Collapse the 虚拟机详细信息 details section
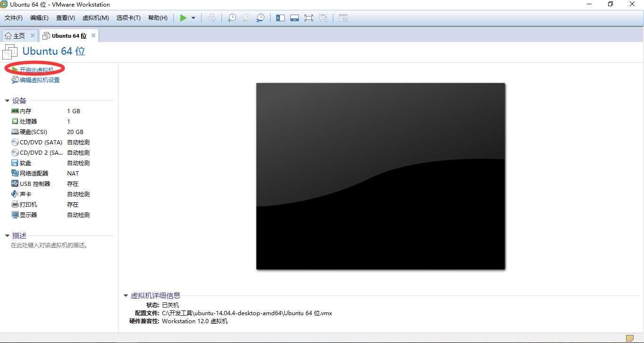 pos(126,296)
